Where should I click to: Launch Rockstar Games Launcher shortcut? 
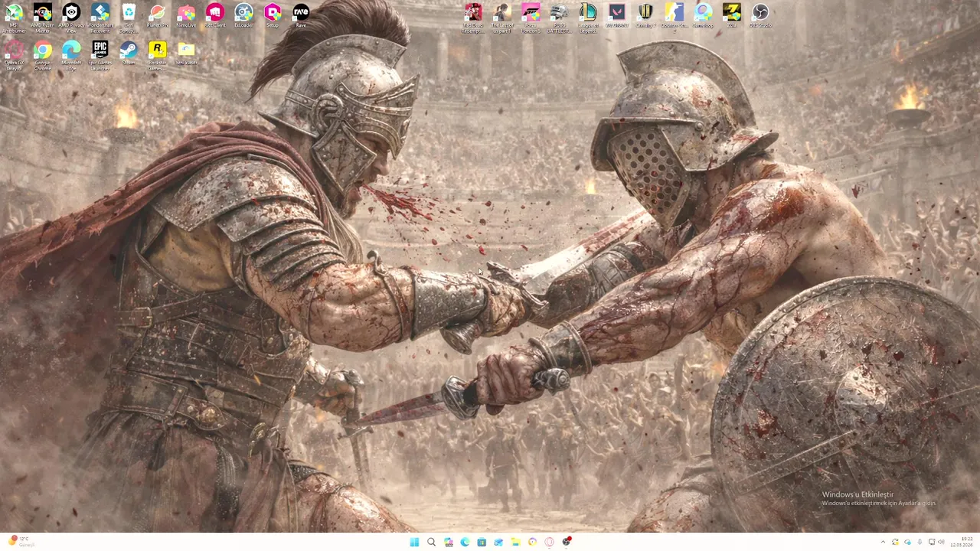click(157, 56)
